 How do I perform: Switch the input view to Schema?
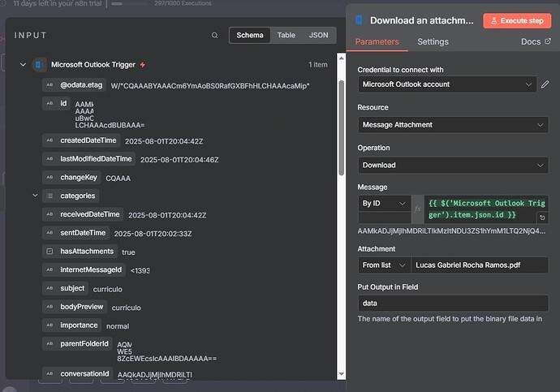click(x=250, y=35)
